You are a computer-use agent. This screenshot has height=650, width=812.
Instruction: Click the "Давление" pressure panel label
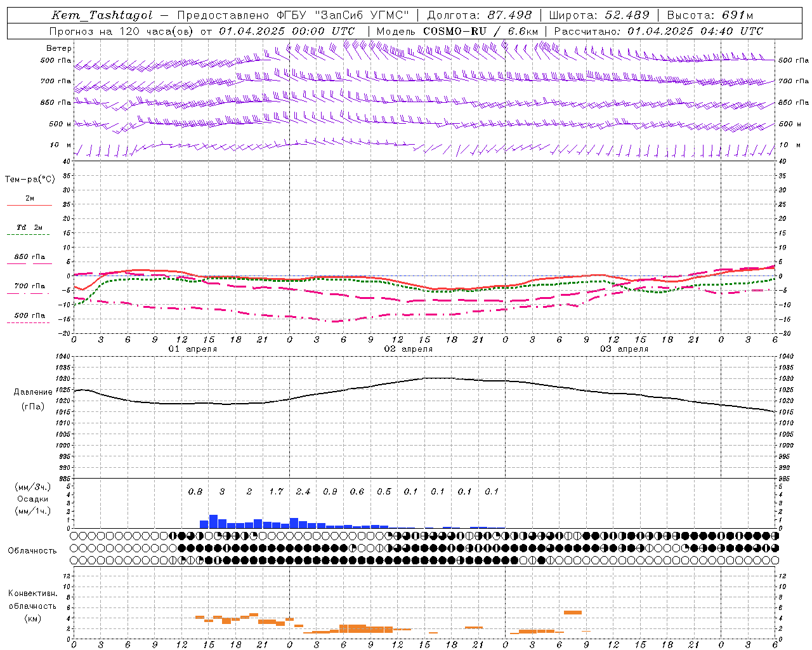tap(33, 392)
